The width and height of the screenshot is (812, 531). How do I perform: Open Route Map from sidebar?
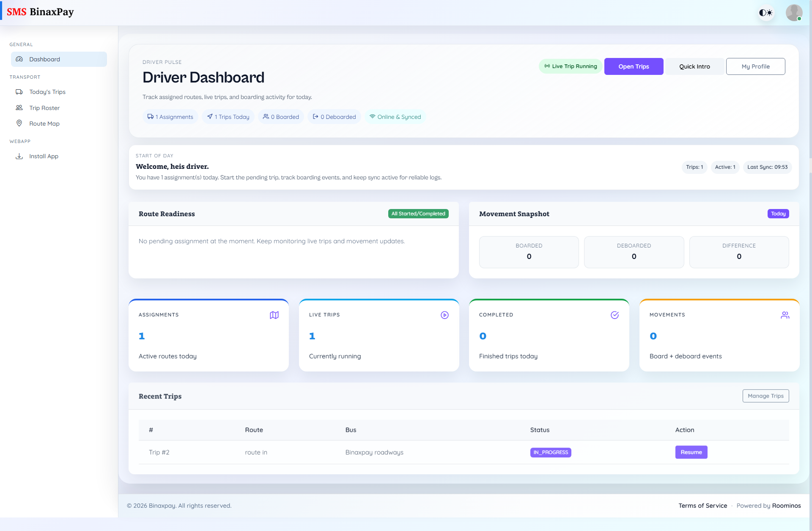click(44, 124)
